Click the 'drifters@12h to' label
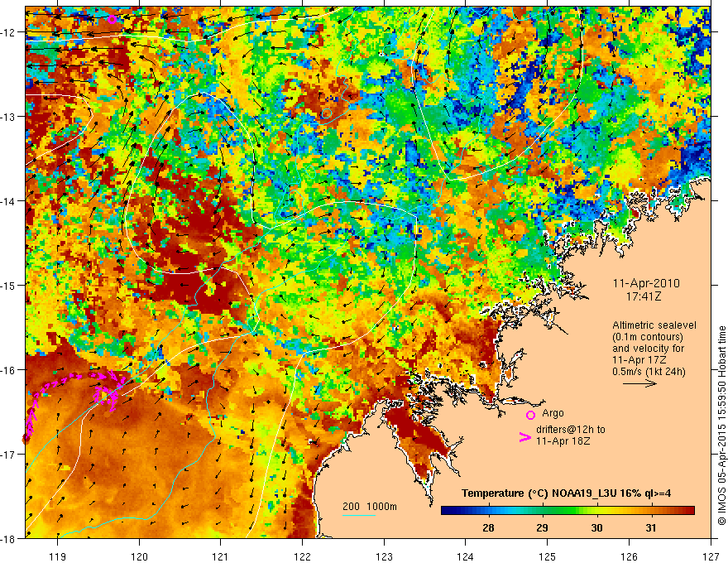This screenshot has height=563, width=728. coord(571,430)
